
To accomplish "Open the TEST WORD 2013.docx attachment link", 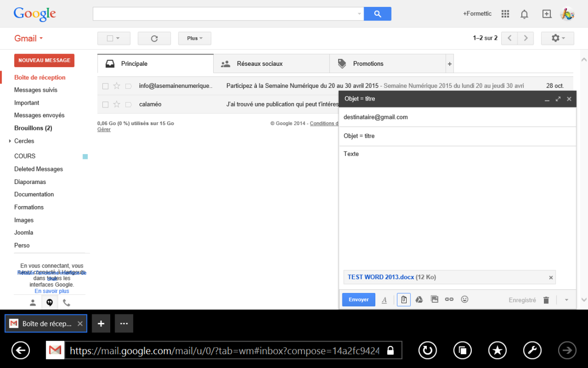I will click(x=381, y=277).
